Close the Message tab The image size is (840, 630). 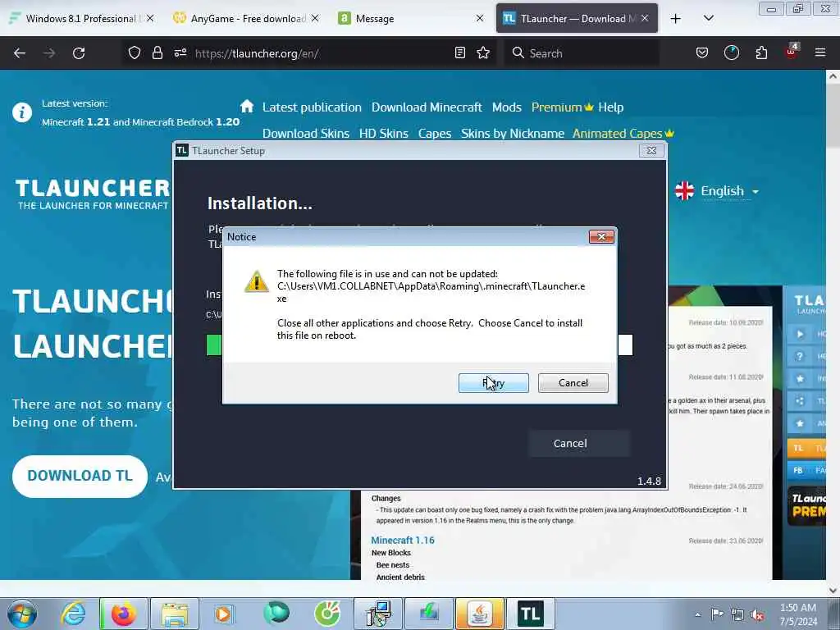480,18
